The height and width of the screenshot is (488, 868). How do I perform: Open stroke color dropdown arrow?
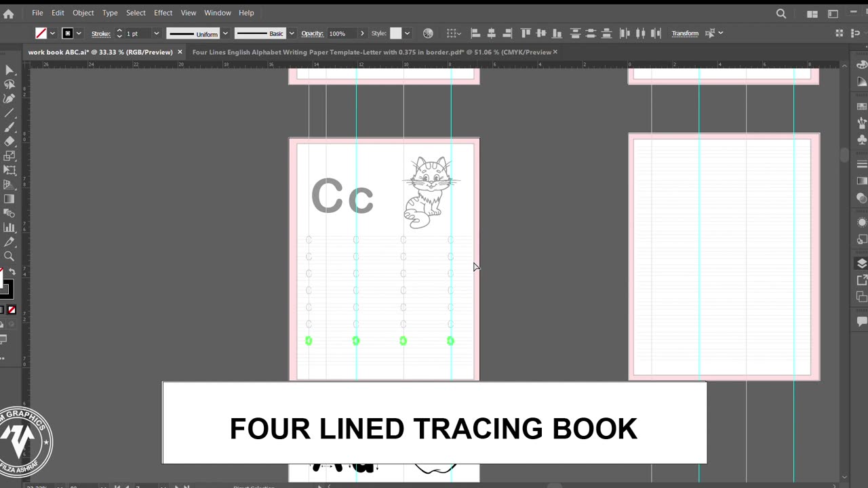coord(79,33)
